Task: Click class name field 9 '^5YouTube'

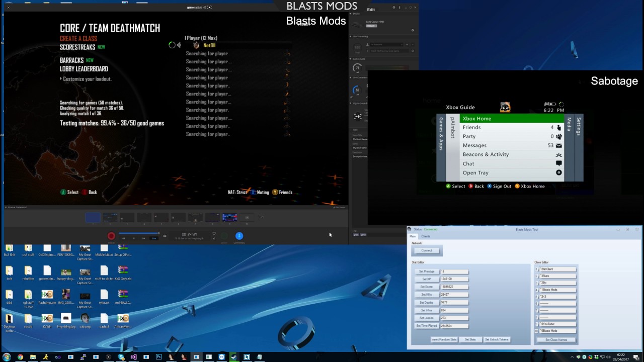Action: coord(557,324)
